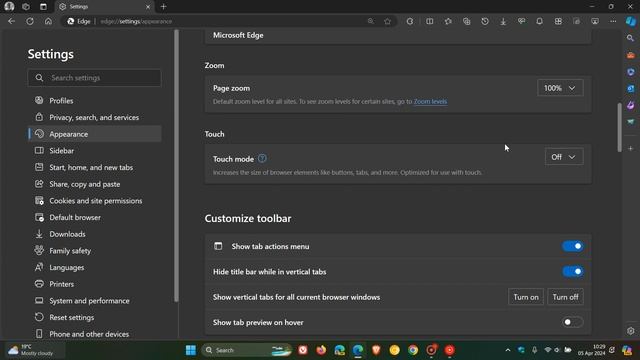Open Workspaces icon in the title bar
This screenshot has height=360, width=640.
pos(26,7)
